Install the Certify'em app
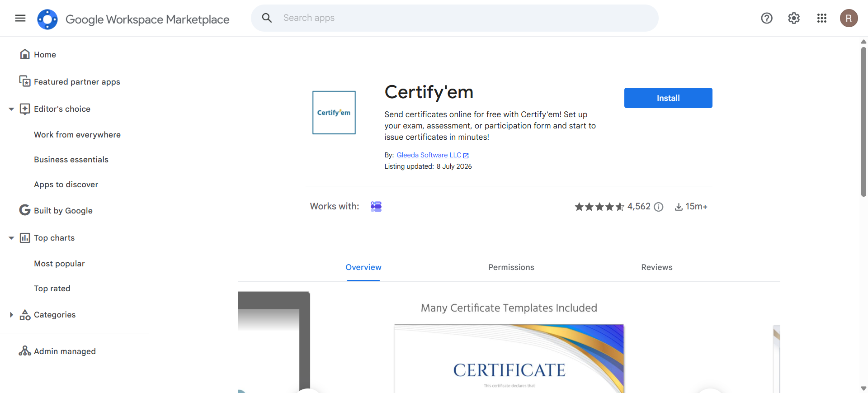 (x=668, y=98)
